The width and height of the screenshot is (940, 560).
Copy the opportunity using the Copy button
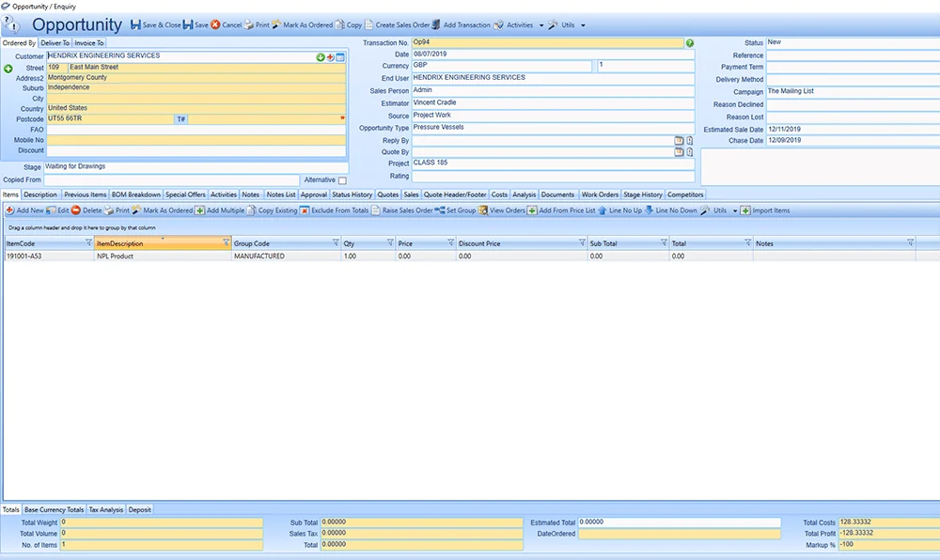[349, 25]
